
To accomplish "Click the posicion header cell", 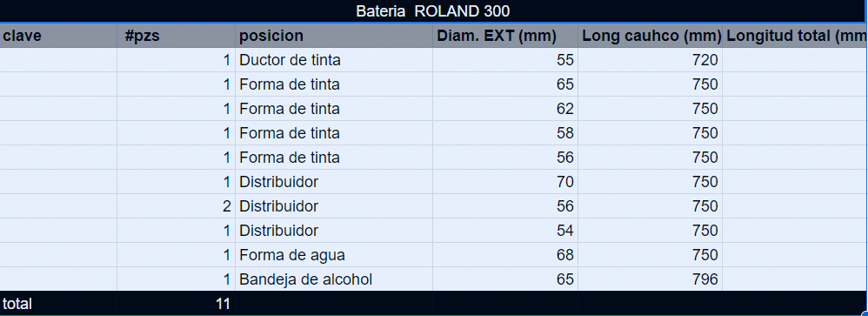I will (x=334, y=36).
